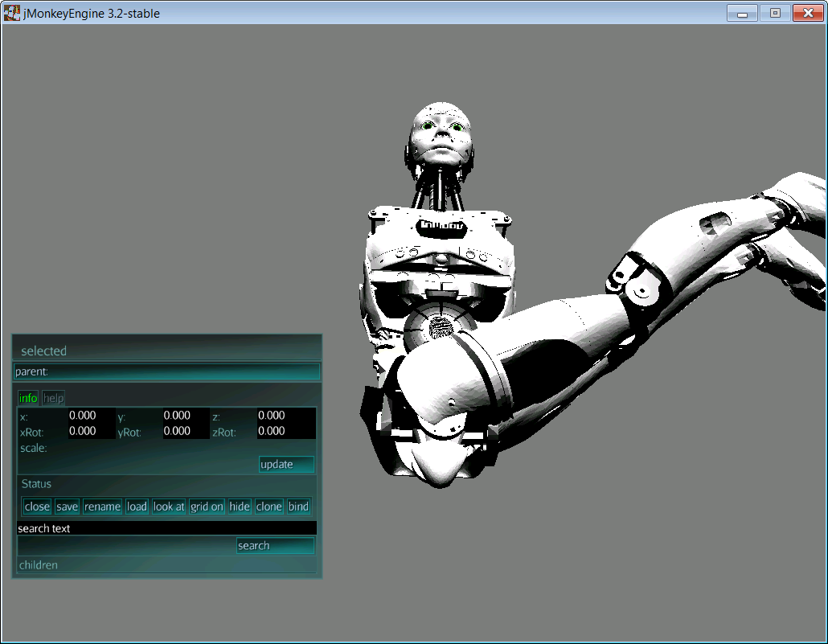
Task: Click the bind button
Action: [x=298, y=507]
